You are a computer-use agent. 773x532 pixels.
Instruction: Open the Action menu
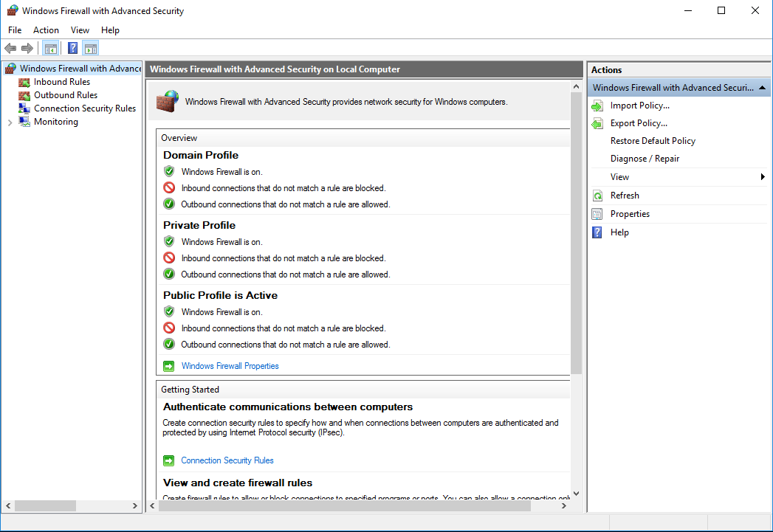[46, 30]
